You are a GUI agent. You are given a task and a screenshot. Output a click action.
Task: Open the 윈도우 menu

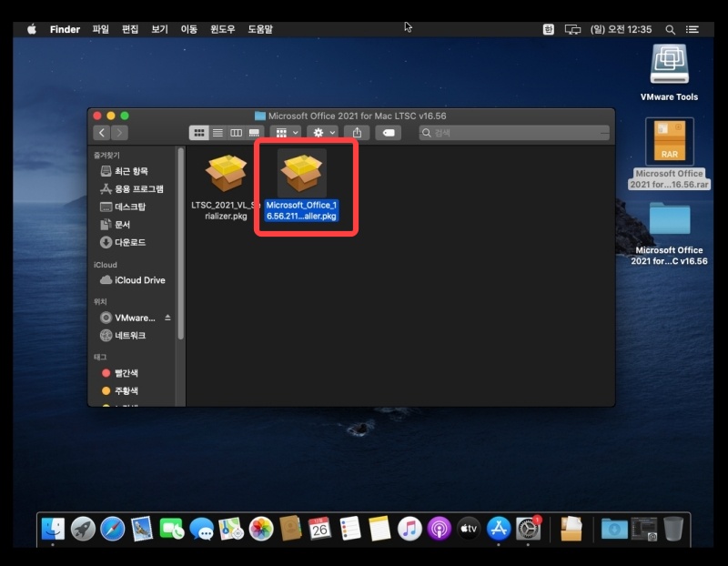[222, 29]
